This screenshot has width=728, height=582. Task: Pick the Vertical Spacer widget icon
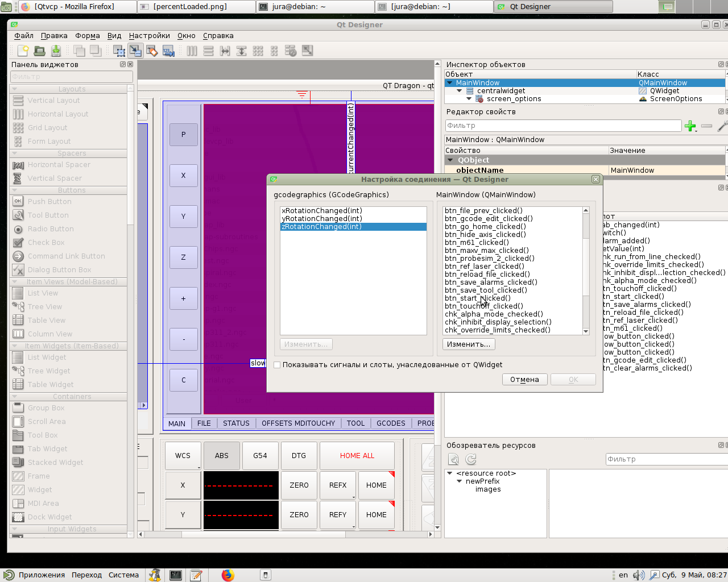click(18, 178)
